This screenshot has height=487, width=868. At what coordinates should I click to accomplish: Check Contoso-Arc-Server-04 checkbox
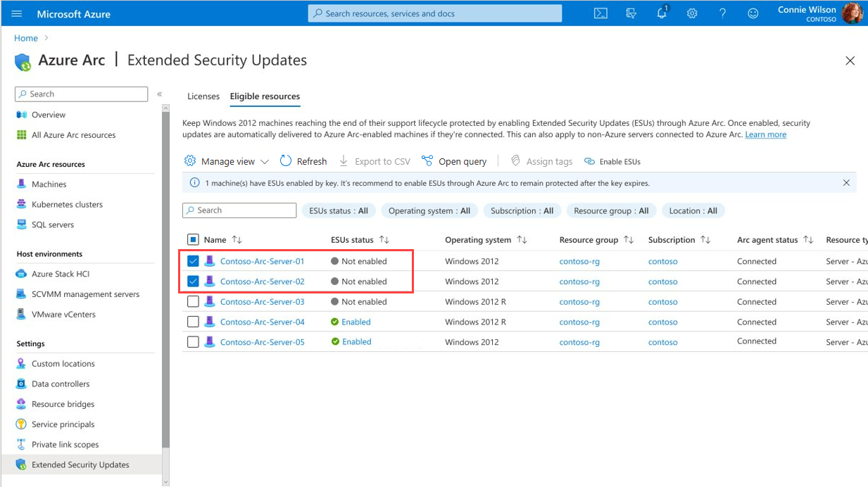point(193,322)
